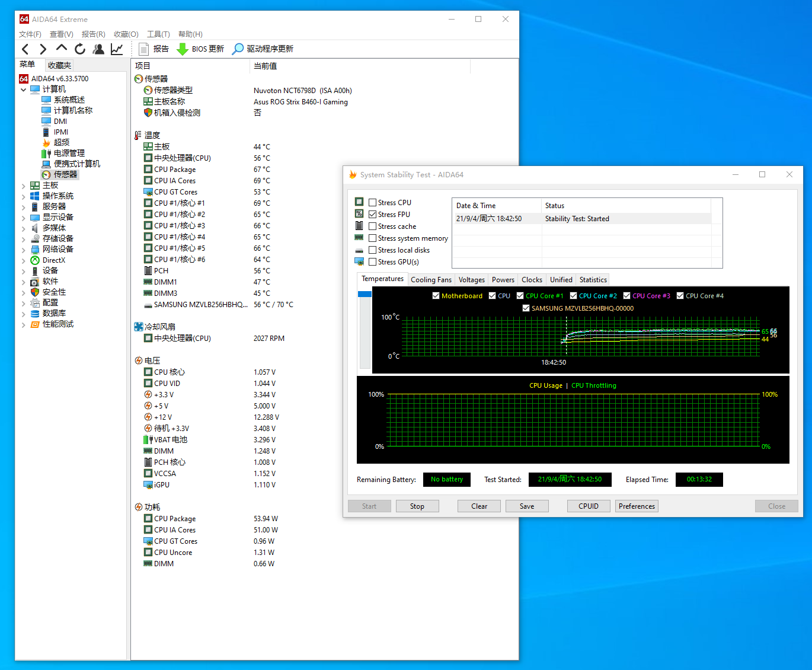The image size is (812, 670).
Task: Click the 驱动程序更新 magnifier icon
Action: (x=238, y=49)
